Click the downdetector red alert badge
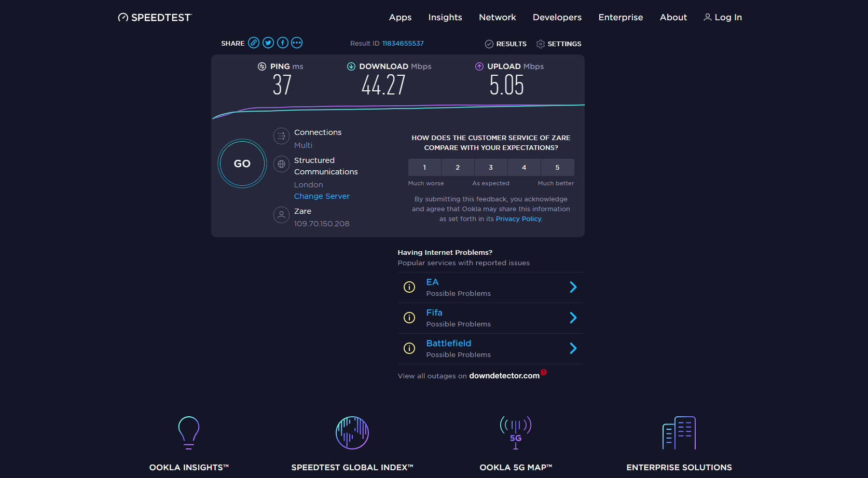This screenshot has height=478, width=868. (544, 372)
